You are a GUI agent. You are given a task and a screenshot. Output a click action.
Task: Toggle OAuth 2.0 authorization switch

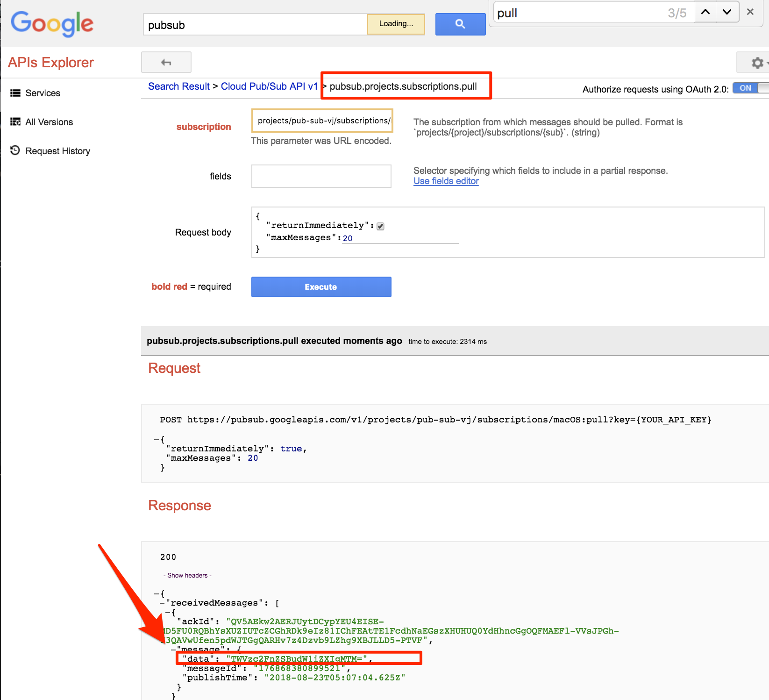point(750,88)
